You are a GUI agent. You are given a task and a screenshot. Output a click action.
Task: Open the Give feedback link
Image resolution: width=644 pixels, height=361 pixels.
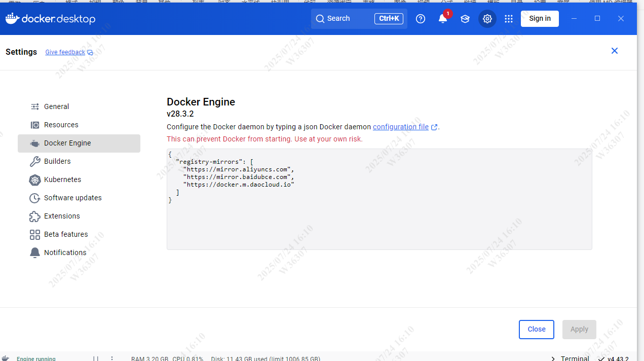point(65,52)
